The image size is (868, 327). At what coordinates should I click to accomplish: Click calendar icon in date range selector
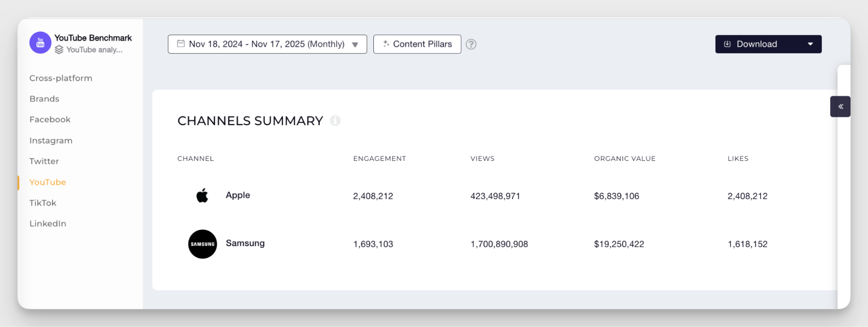tap(181, 44)
